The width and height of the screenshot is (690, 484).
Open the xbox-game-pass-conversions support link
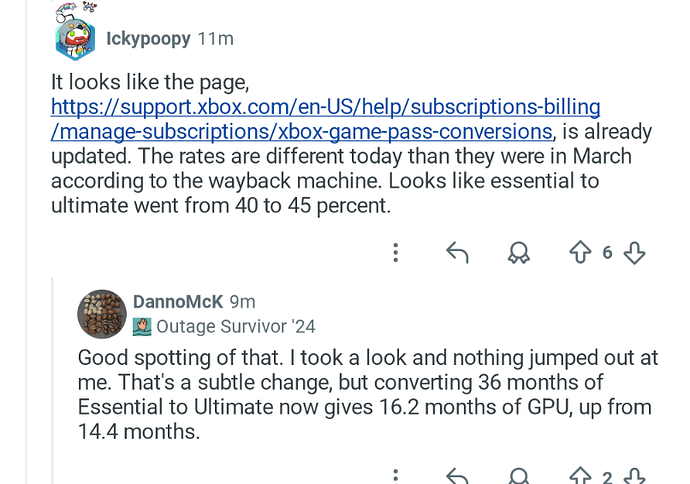click(325, 119)
